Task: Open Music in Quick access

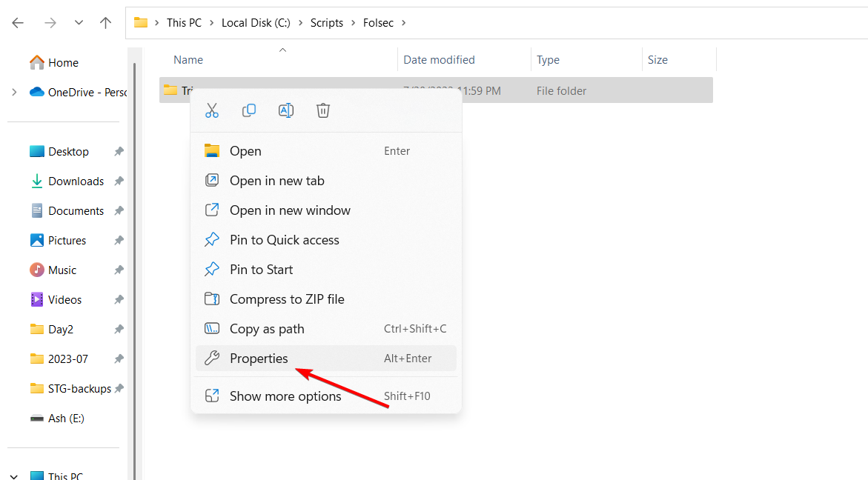Action: [53, 270]
